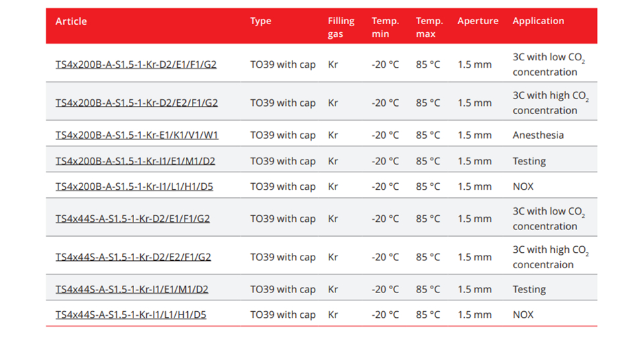Click the Application column header
The image size is (644, 340).
538,21
